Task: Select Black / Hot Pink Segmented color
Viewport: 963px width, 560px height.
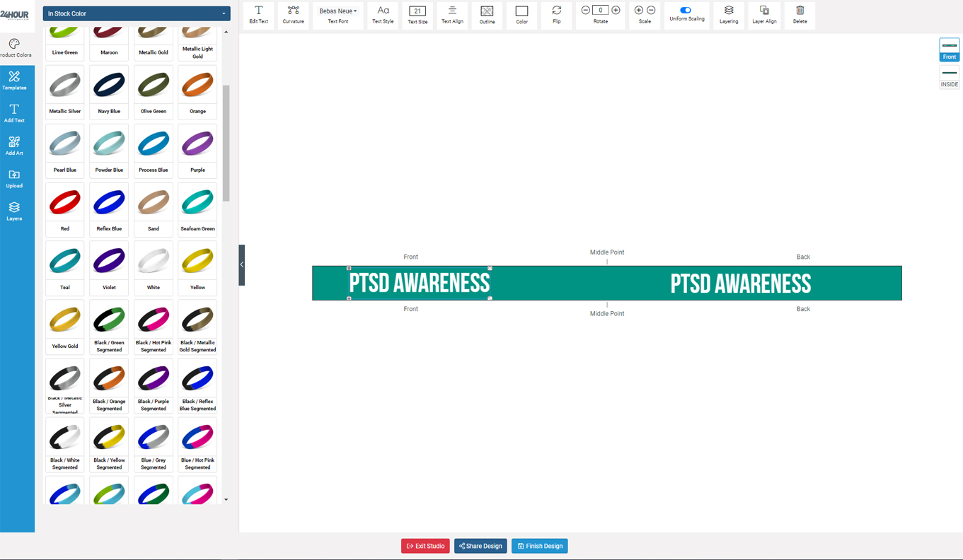Action: 154,327
